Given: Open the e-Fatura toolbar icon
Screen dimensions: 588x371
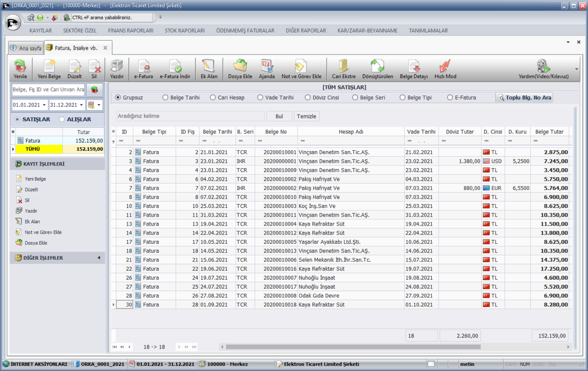Looking at the screenshot, I should click(x=144, y=69).
